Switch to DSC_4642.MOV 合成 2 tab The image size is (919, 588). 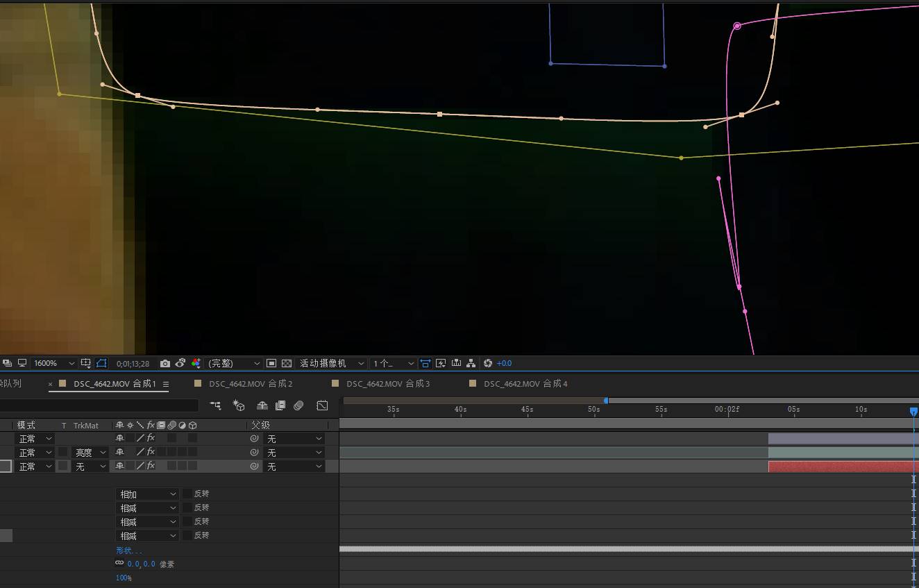[251, 384]
